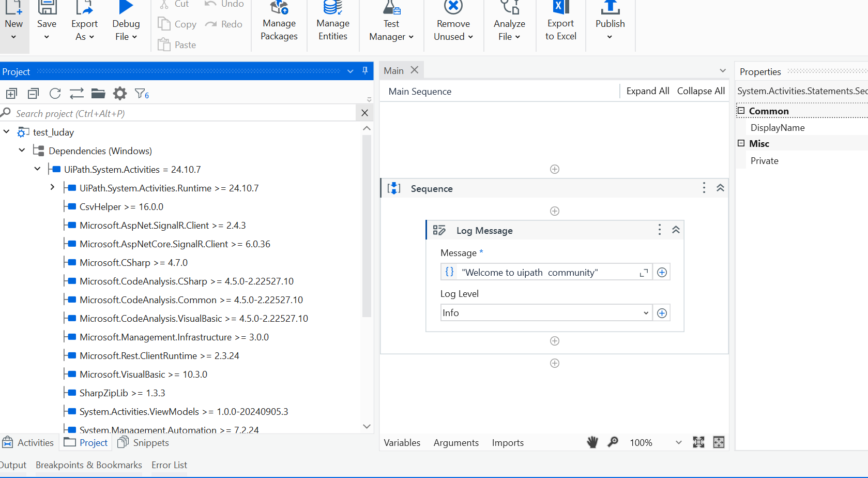Image resolution: width=868 pixels, height=478 pixels.
Task: Switch to the Activities panel tab
Action: [x=28, y=442]
